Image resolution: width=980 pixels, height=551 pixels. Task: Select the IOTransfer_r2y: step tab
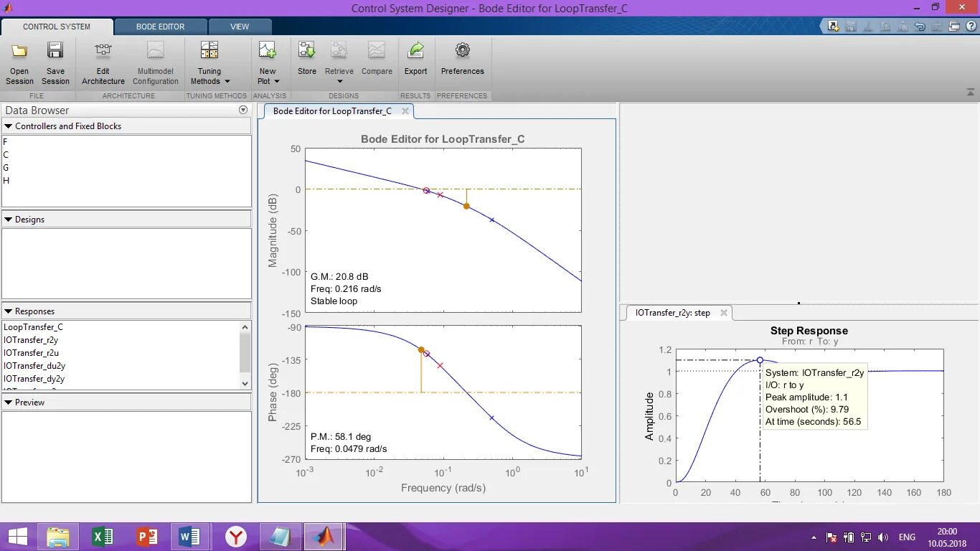pyautogui.click(x=672, y=313)
